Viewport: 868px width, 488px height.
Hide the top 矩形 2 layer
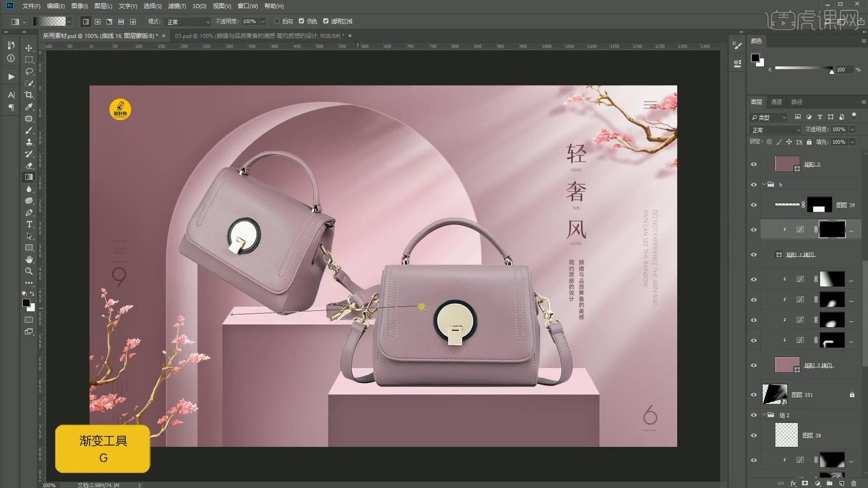tap(754, 164)
